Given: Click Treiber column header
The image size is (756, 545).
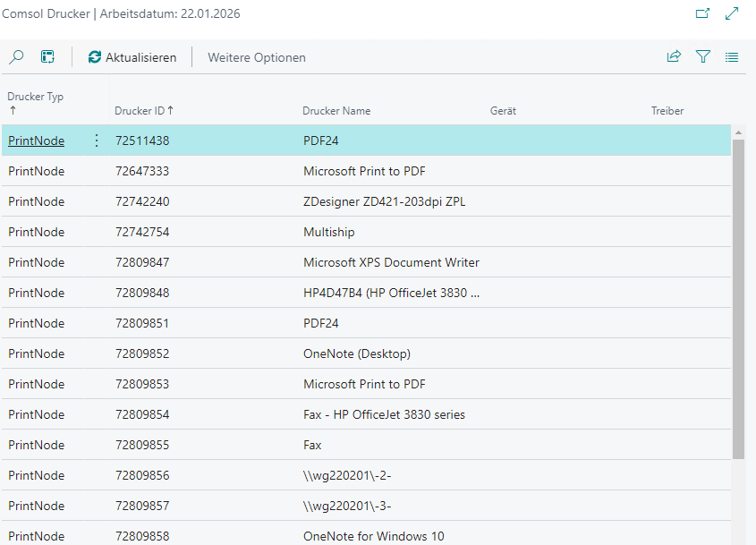Looking at the screenshot, I should point(667,110).
